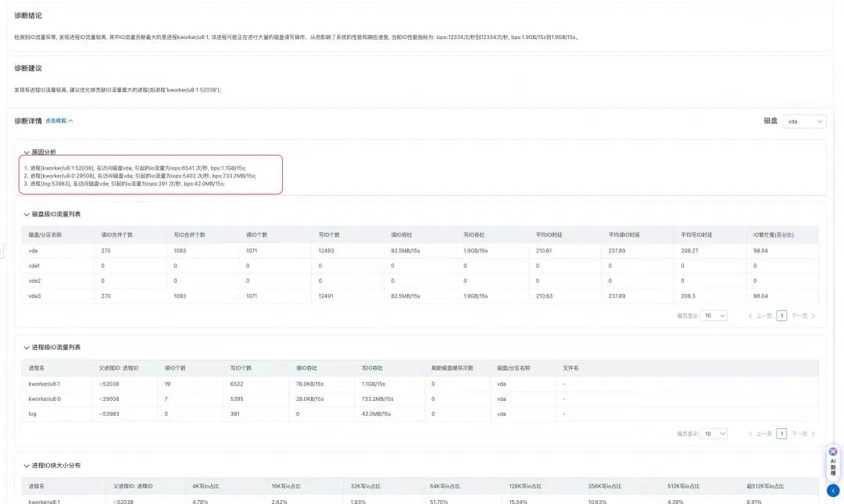Open page-size dropdown in disk IO table
The image size is (844, 504).
point(713,316)
